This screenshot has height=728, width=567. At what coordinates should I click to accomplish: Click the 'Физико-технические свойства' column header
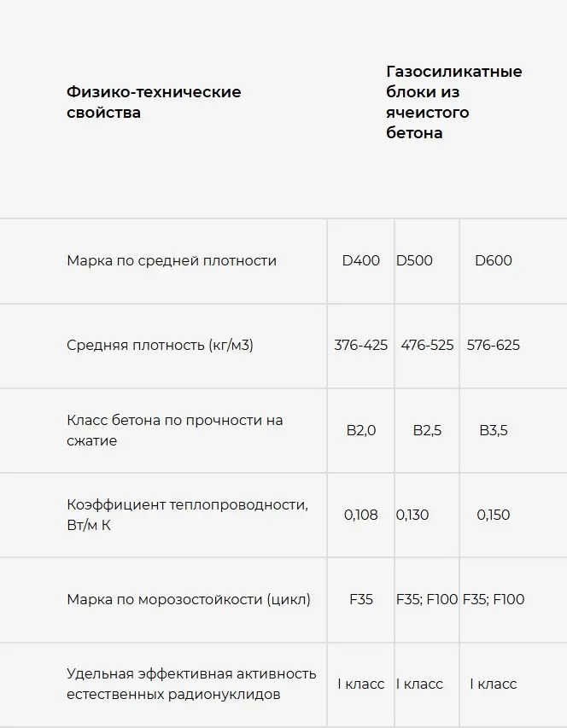click(x=154, y=102)
